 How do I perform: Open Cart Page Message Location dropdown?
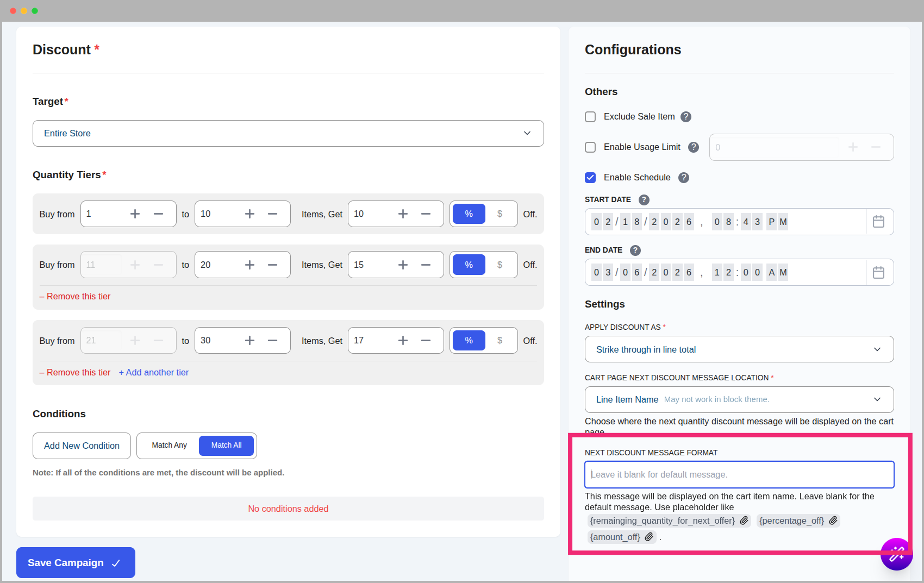tap(739, 400)
